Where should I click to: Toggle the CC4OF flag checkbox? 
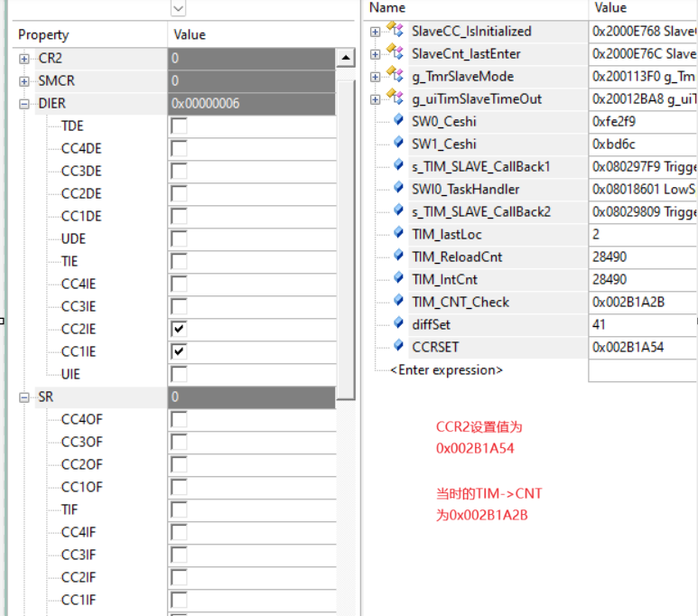pyautogui.click(x=179, y=420)
